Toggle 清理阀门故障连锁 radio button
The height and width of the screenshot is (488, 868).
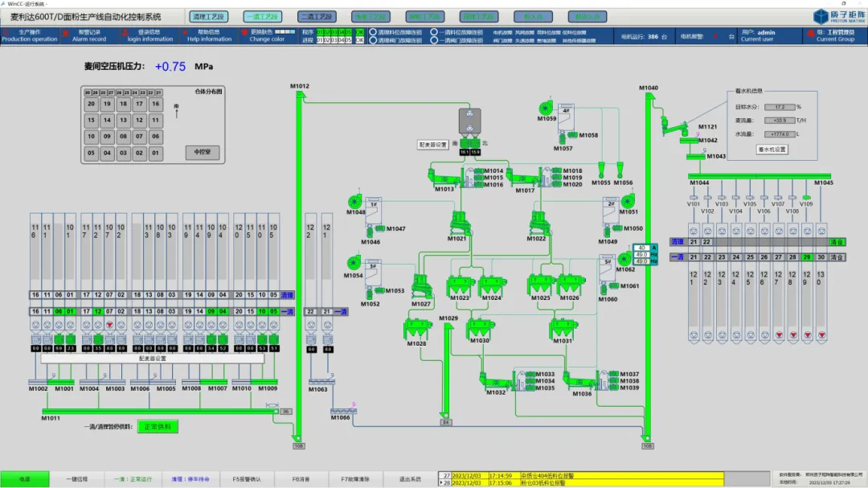tap(373, 40)
